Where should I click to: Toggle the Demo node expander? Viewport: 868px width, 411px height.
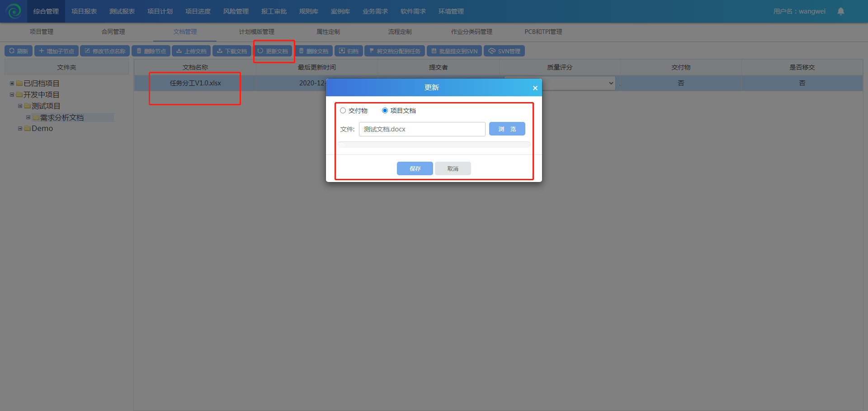20,129
